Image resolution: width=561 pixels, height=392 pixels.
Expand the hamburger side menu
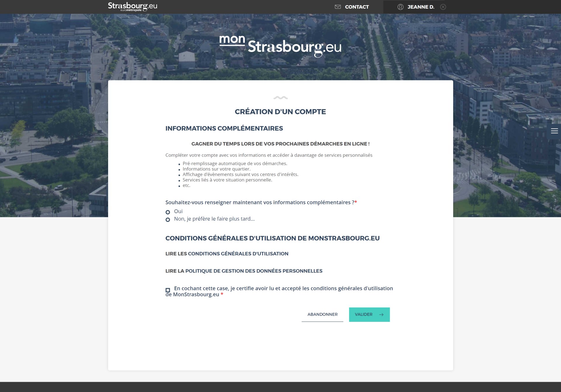point(554,131)
